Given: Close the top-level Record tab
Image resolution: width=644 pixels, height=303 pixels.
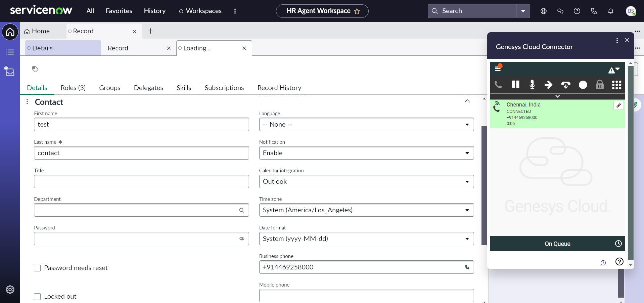Looking at the screenshot, I should (x=134, y=31).
